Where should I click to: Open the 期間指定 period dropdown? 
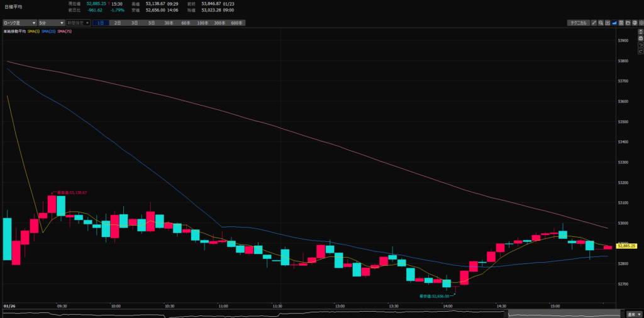[78, 23]
